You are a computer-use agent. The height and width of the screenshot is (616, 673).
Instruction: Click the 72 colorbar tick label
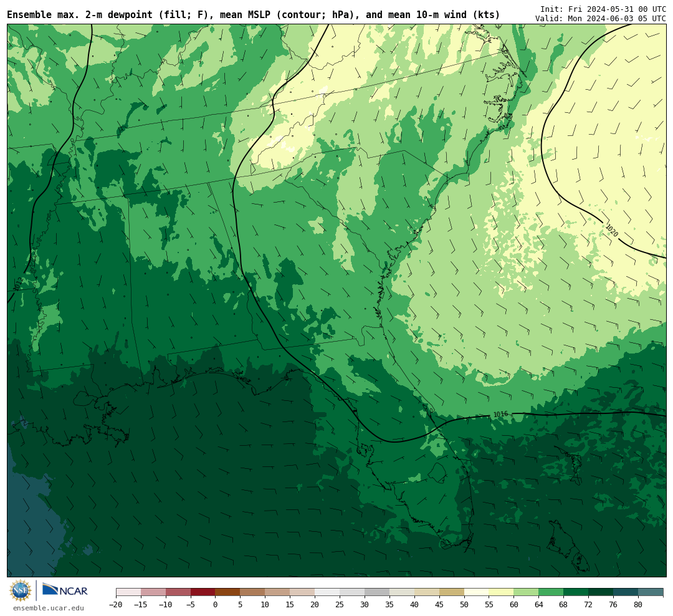coord(589,605)
